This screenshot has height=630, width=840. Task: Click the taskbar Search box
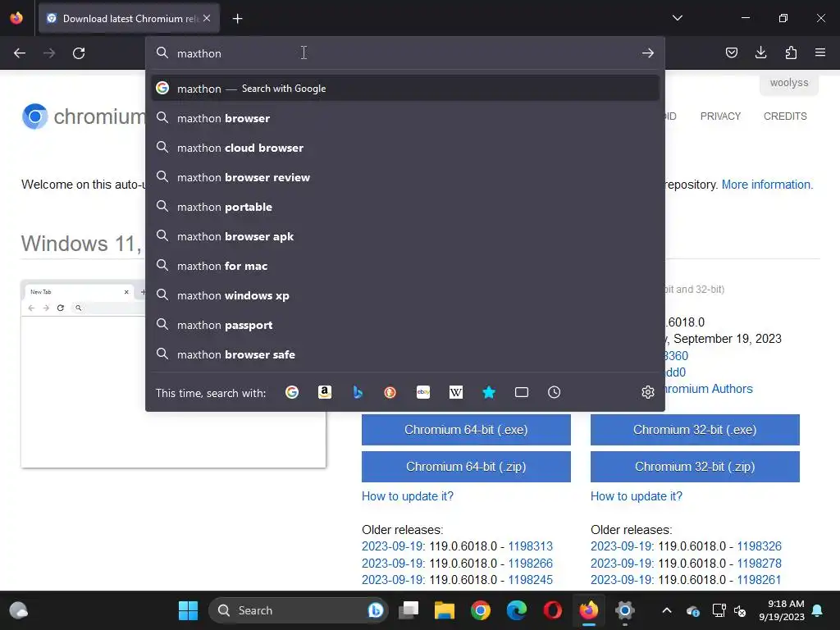(x=298, y=610)
